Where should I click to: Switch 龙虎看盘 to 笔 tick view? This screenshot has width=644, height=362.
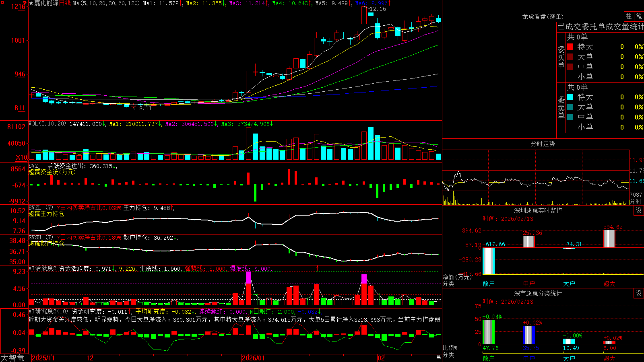pyautogui.click(x=639, y=16)
